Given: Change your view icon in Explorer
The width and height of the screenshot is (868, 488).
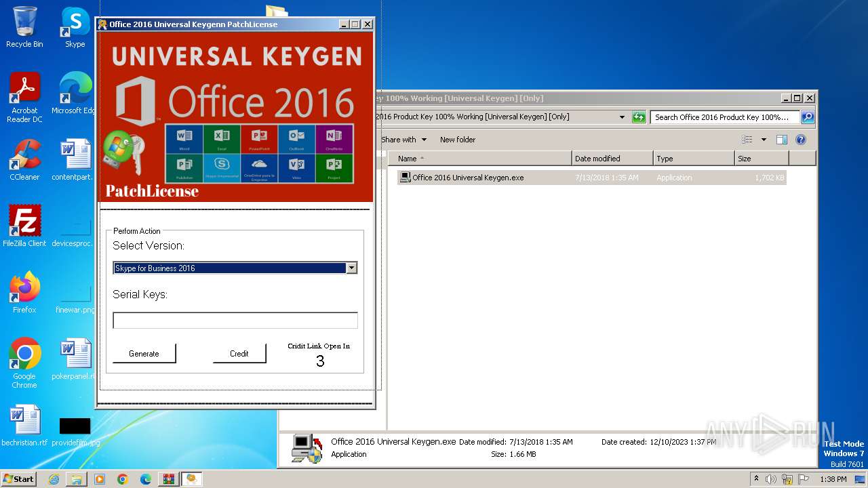Looking at the screenshot, I should coord(747,140).
